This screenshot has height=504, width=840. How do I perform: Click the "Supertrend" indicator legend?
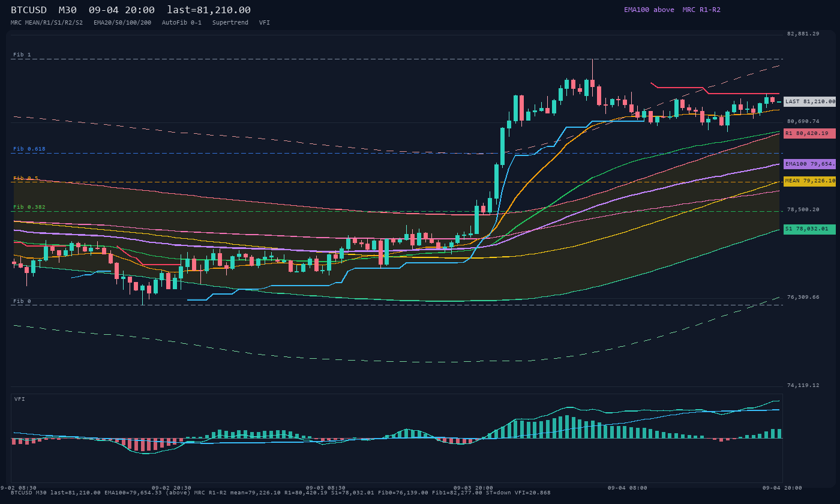point(230,23)
